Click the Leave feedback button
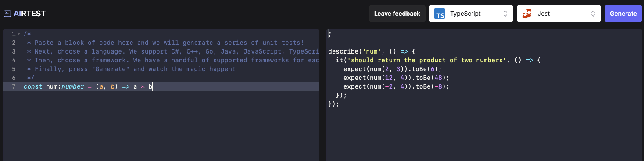This screenshot has width=644, height=161. [x=397, y=14]
